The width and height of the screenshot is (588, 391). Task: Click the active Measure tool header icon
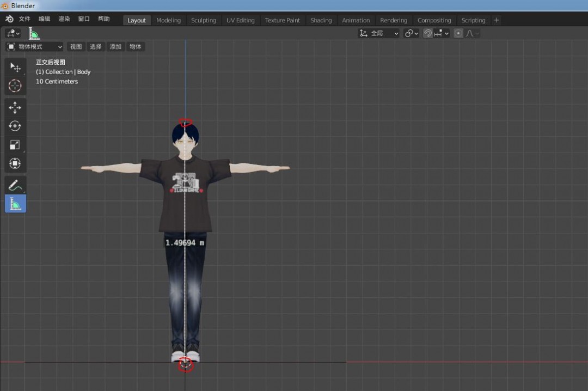pos(34,34)
